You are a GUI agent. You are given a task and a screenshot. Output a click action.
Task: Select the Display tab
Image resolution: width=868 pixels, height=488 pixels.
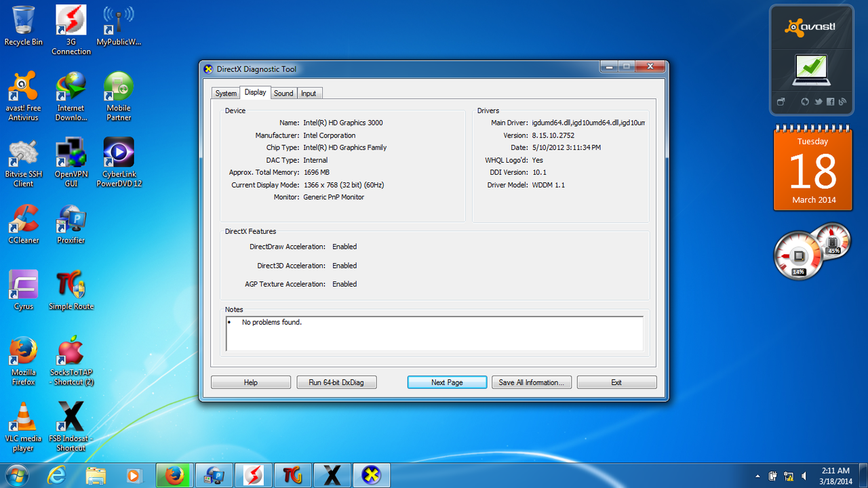pos(256,92)
